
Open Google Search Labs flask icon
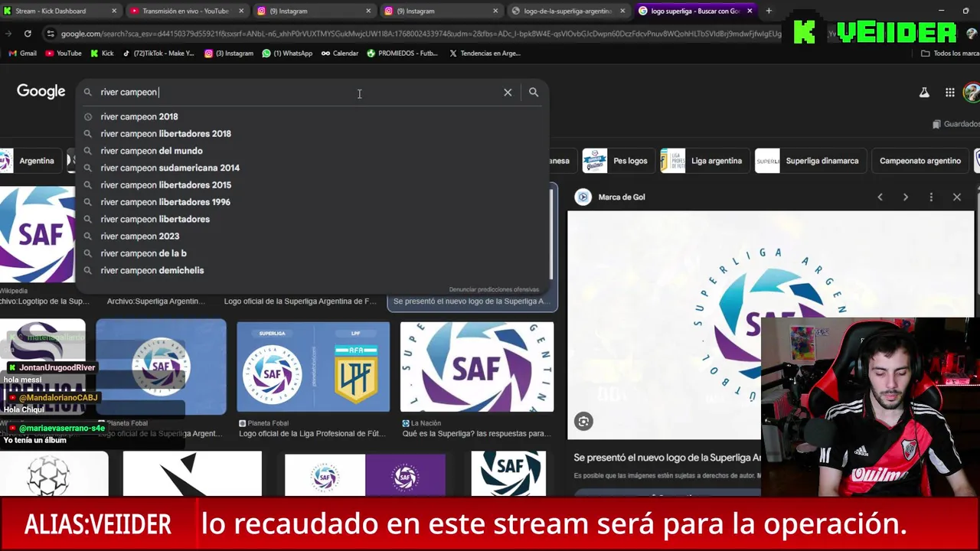[x=924, y=93]
